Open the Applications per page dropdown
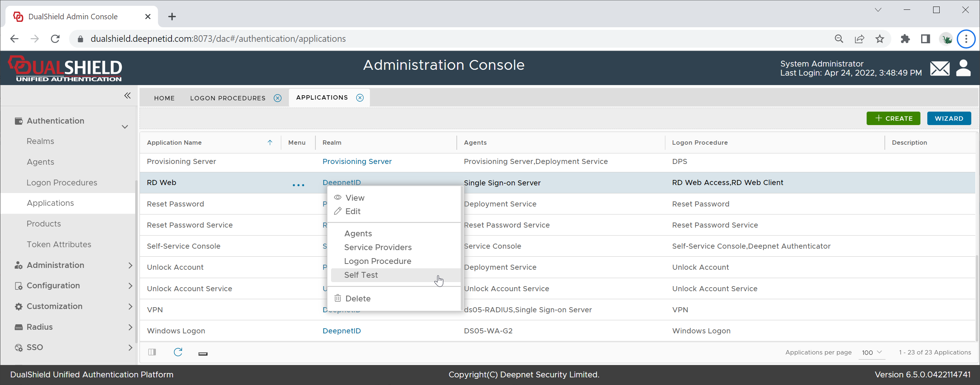Image resolution: width=980 pixels, height=385 pixels. pyautogui.click(x=872, y=352)
